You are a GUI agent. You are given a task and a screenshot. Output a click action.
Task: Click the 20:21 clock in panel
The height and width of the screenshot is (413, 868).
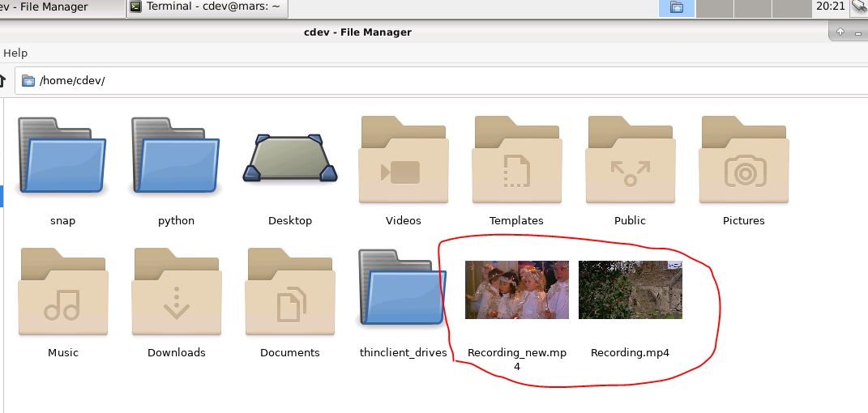pos(831,6)
